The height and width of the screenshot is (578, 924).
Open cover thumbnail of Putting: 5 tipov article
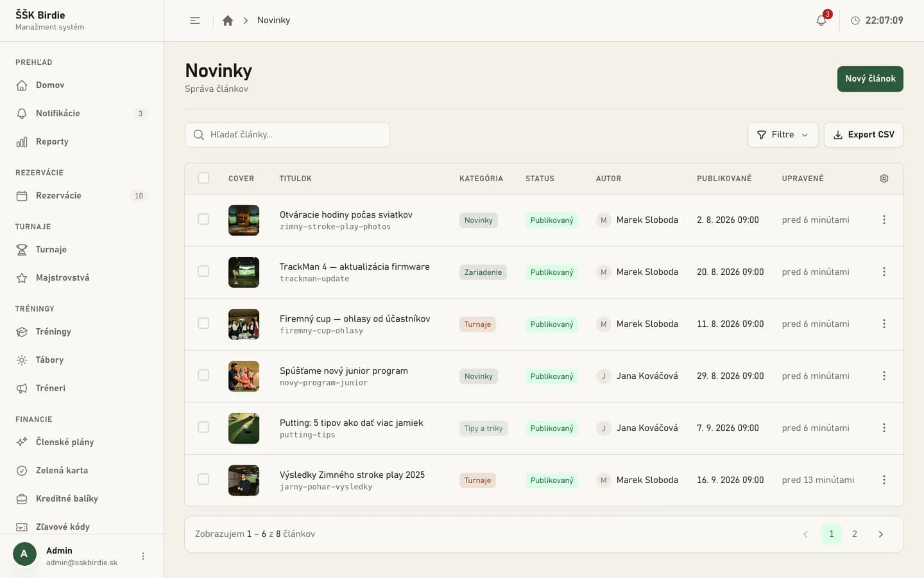pyautogui.click(x=244, y=428)
